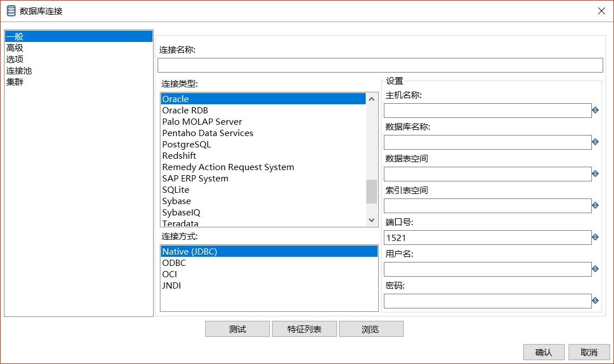The image size is (614, 364).
Task: Click the 浏览 button
Action: (x=371, y=329)
